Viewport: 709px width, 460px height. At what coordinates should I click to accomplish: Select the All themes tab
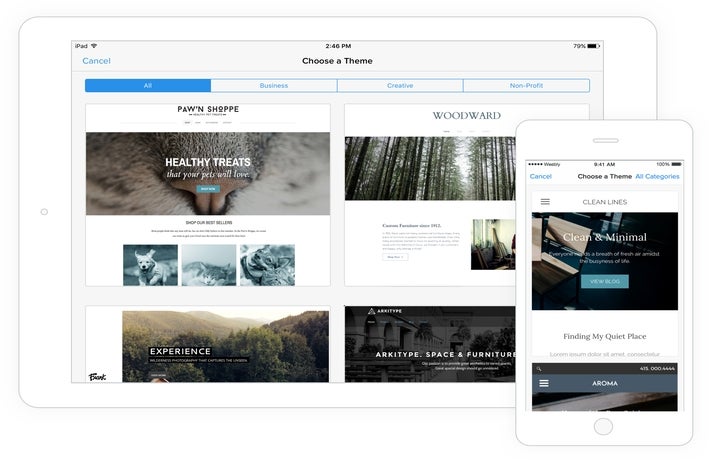click(148, 86)
